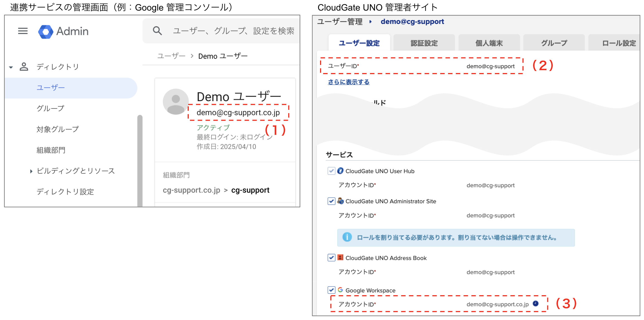Open ディレクトリ設定 in the sidebar
644x320 pixels.
click(x=65, y=191)
